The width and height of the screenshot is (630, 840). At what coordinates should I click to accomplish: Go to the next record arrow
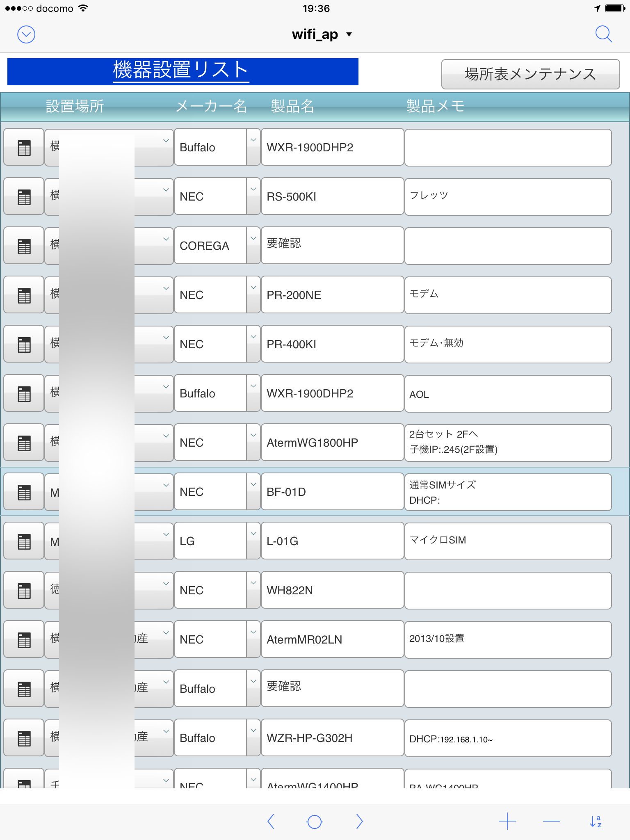pos(359,822)
